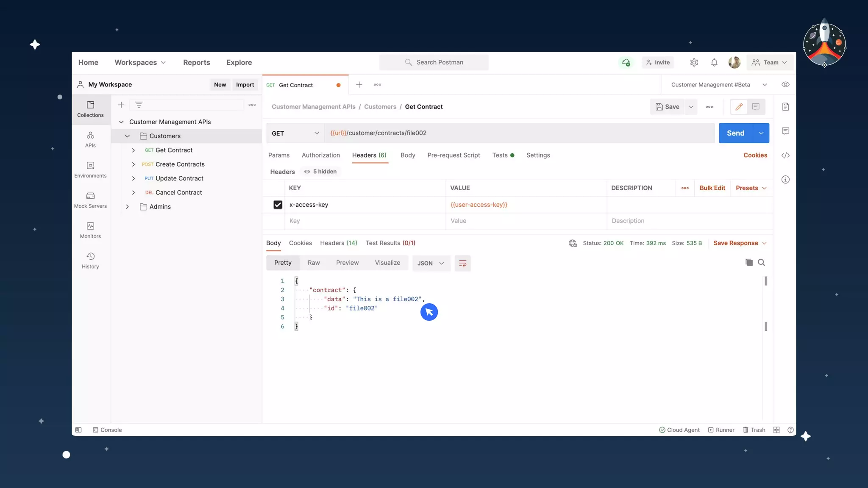Click the wrap lines icon in response
The width and height of the screenshot is (868, 488).
tap(462, 263)
